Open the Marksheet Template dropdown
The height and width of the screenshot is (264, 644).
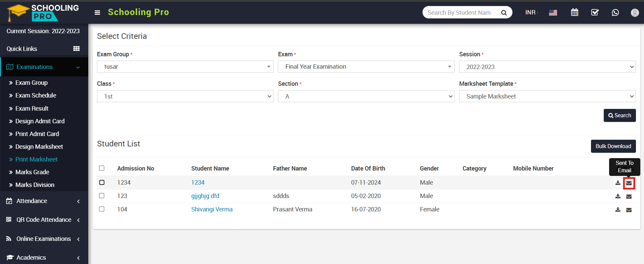(547, 96)
